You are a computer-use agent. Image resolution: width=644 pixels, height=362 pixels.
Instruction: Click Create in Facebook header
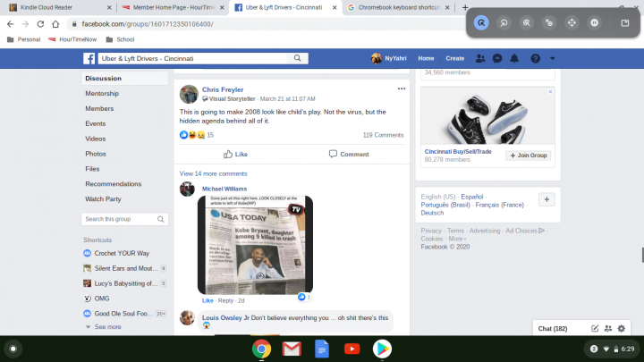pyautogui.click(x=455, y=58)
